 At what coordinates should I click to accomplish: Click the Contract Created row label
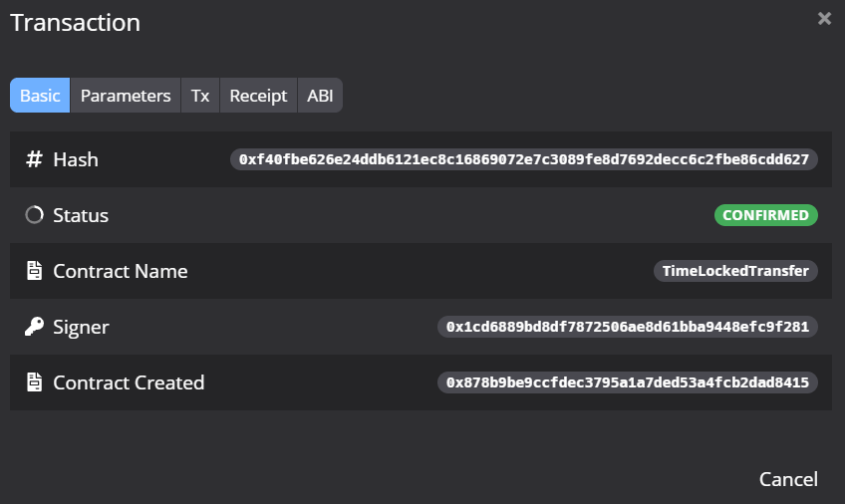pos(129,382)
